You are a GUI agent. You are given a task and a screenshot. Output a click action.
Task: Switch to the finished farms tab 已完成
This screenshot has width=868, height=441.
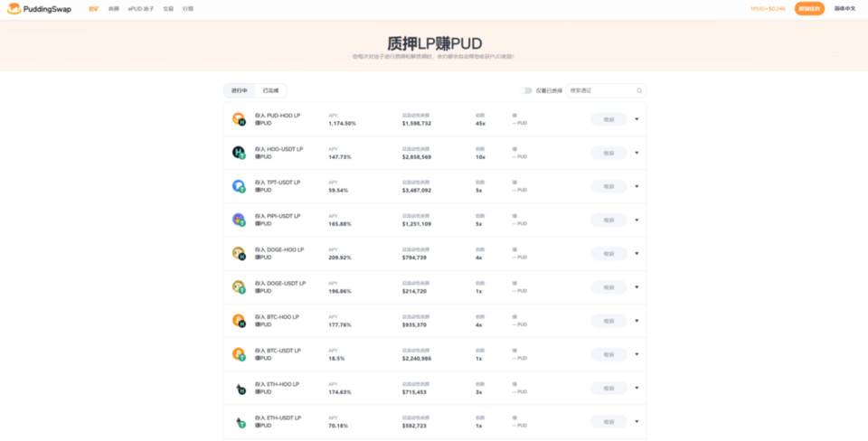tap(270, 90)
